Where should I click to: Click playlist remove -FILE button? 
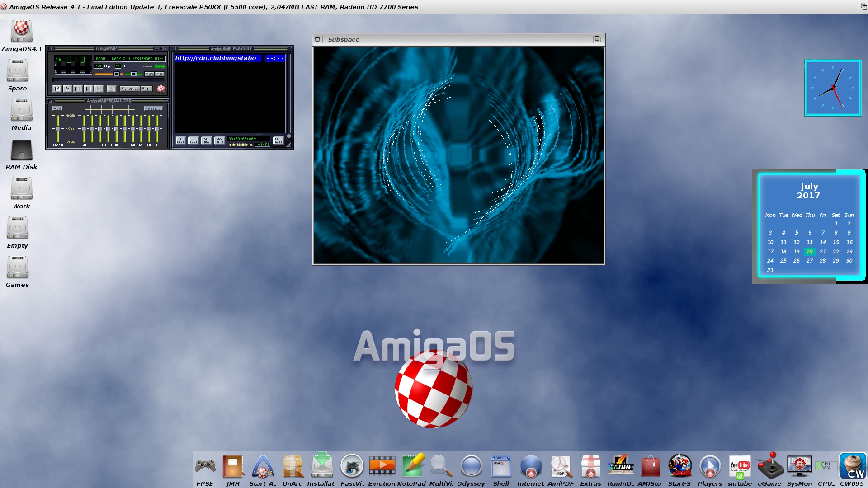(193, 141)
